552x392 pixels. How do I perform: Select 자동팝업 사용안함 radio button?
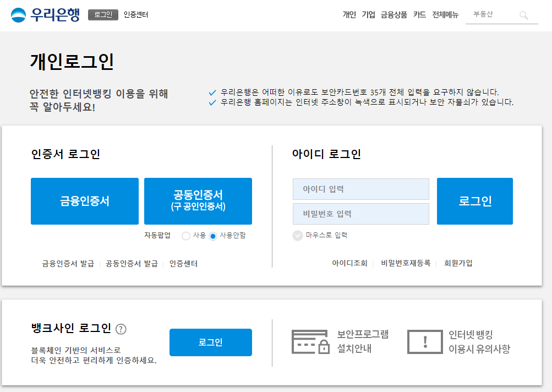click(x=212, y=236)
